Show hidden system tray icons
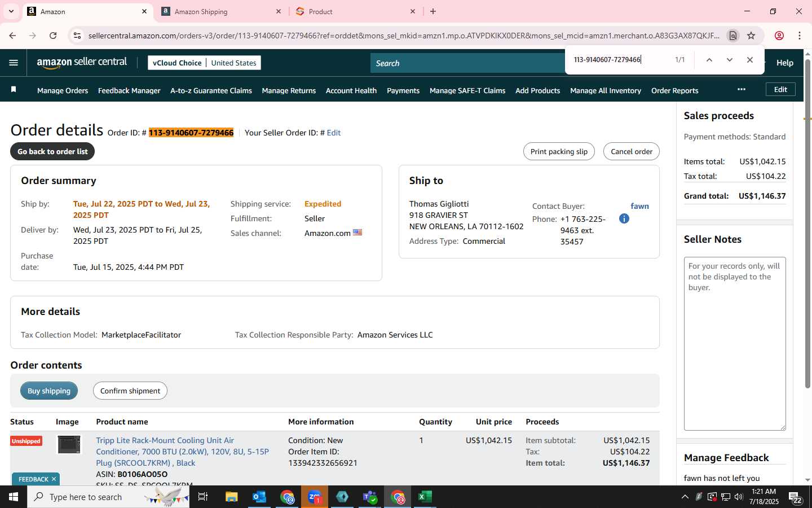Screen dimensions: 812x508 click(x=685, y=497)
